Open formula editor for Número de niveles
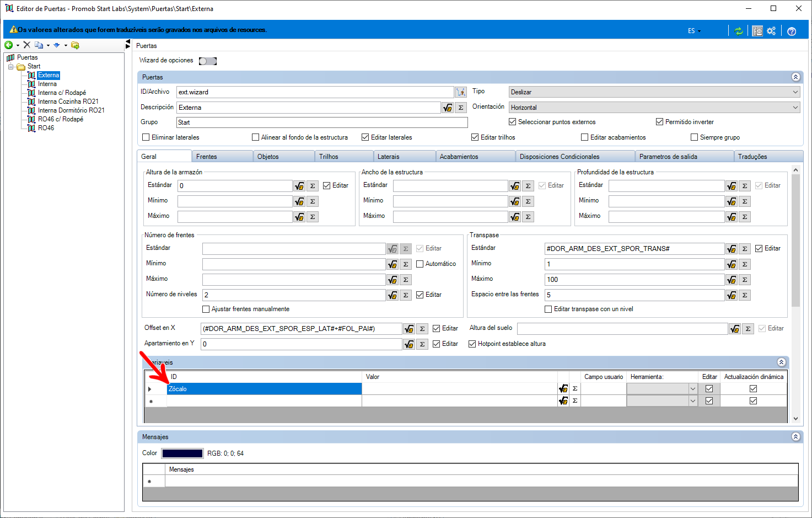The height and width of the screenshot is (518, 812). pyautogui.click(x=392, y=295)
